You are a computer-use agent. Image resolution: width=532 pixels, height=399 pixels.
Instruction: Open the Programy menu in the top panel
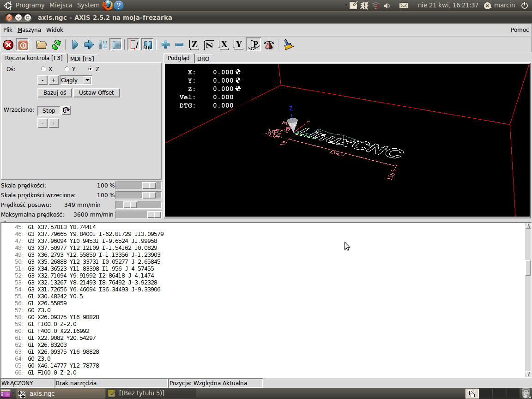30,5
